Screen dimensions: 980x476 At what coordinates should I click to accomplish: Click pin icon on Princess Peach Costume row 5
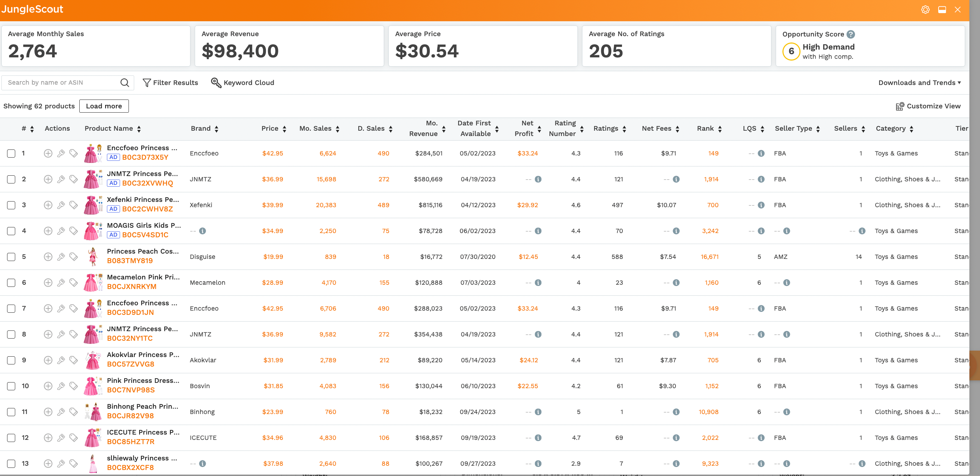[61, 257]
